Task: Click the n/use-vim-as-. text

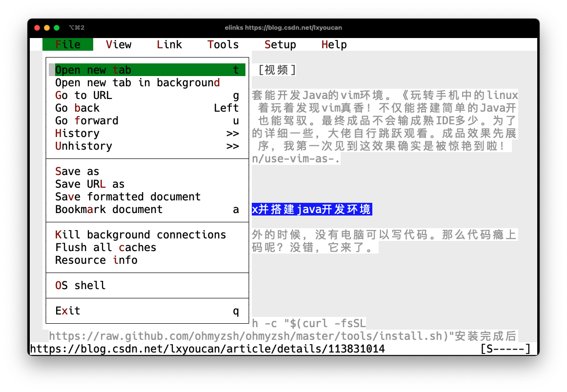Action: pyautogui.click(x=296, y=158)
